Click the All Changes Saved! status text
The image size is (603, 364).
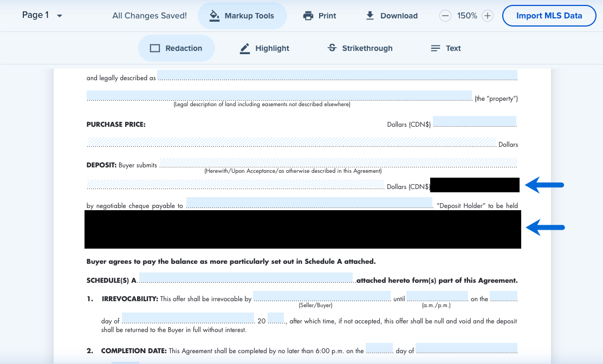tap(150, 16)
